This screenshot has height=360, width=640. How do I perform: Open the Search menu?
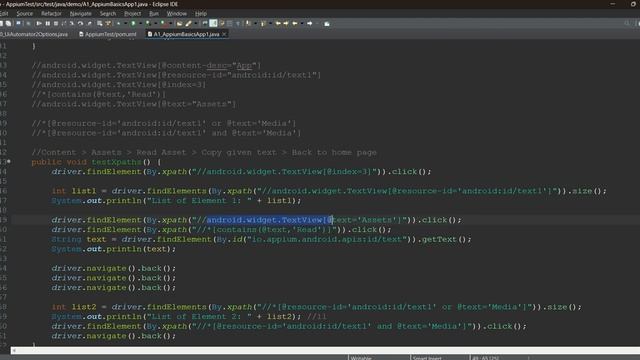tap(108, 13)
